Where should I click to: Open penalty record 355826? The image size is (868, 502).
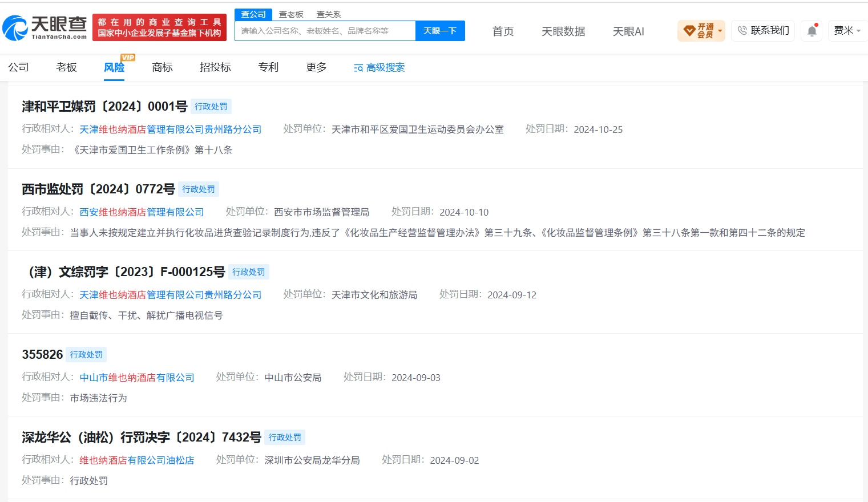pyautogui.click(x=42, y=355)
